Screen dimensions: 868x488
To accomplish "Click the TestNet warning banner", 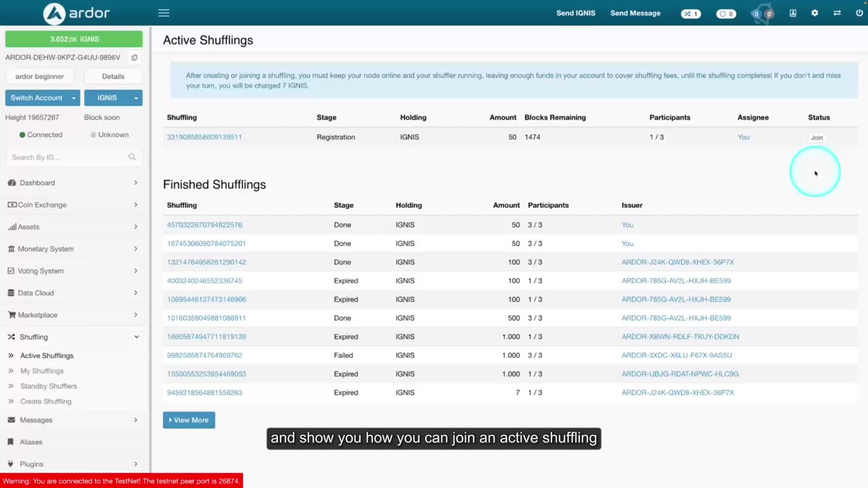I will (x=121, y=481).
